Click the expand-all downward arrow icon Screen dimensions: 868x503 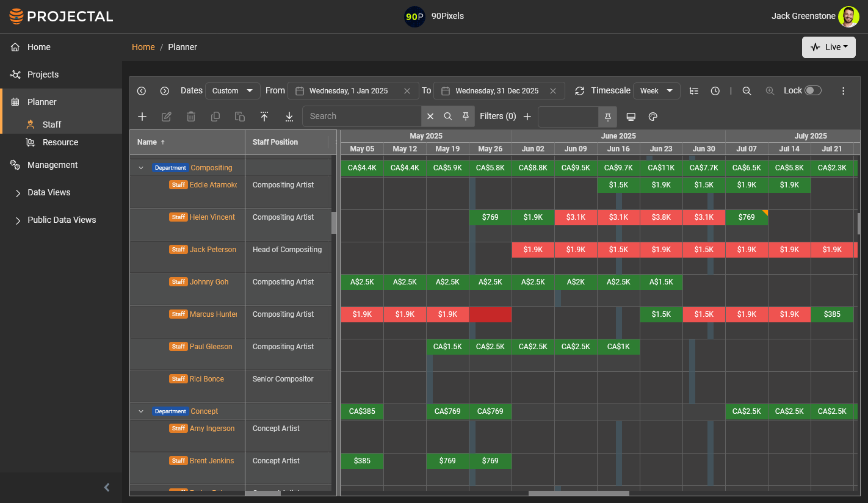click(289, 117)
